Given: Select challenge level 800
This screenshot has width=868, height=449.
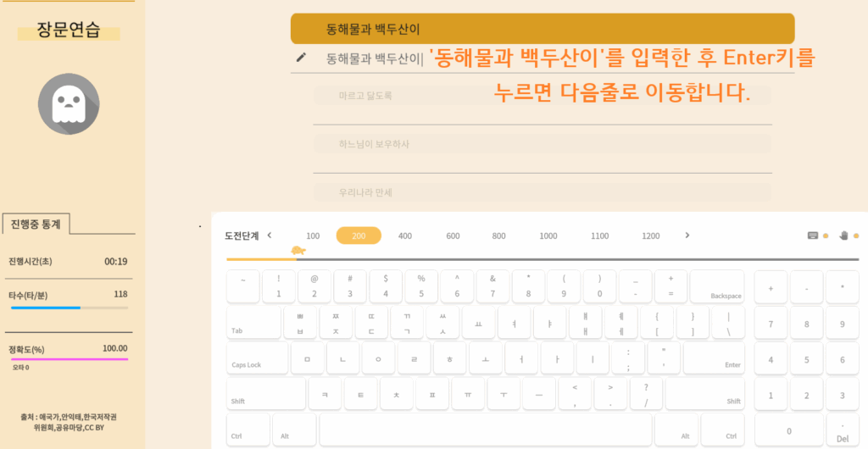Looking at the screenshot, I should pos(498,236).
